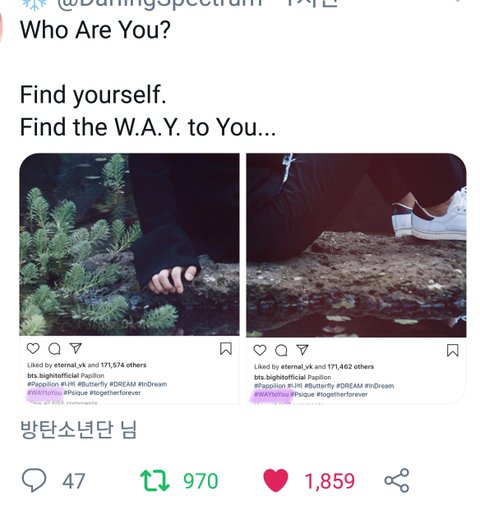The width and height of the screenshot is (480, 514).
Task: Unlike the tweet via red heart
Action: [x=275, y=480]
